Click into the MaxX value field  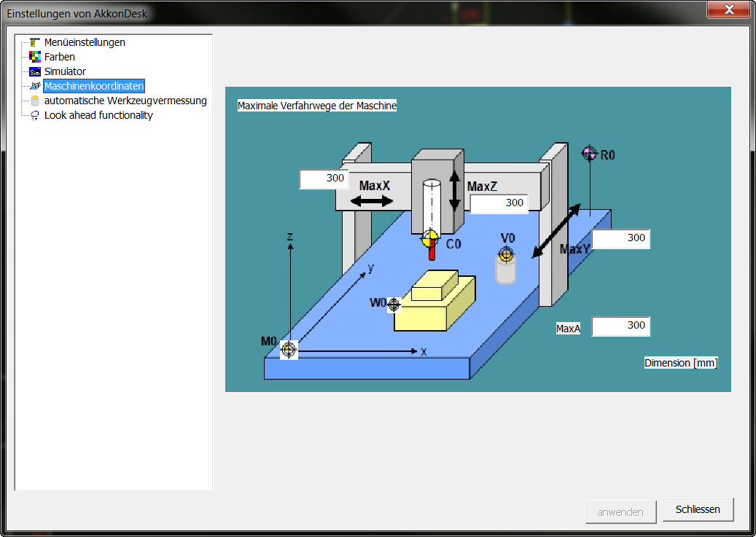324,179
